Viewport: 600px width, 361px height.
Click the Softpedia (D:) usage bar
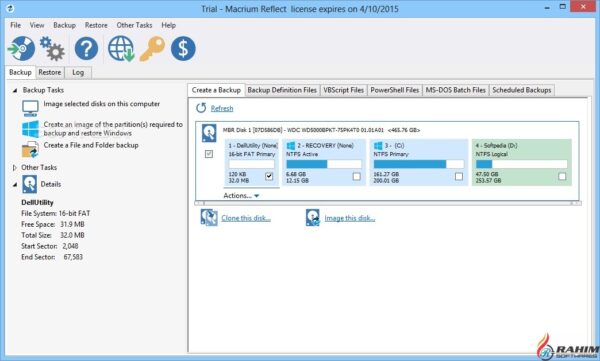(x=522, y=164)
